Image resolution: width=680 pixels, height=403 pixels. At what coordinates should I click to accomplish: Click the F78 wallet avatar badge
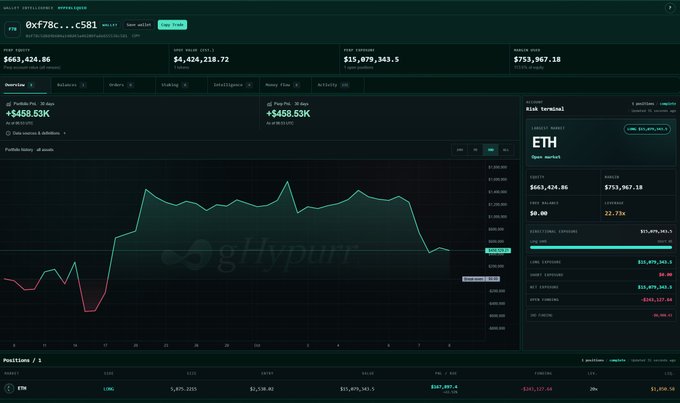(x=12, y=29)
